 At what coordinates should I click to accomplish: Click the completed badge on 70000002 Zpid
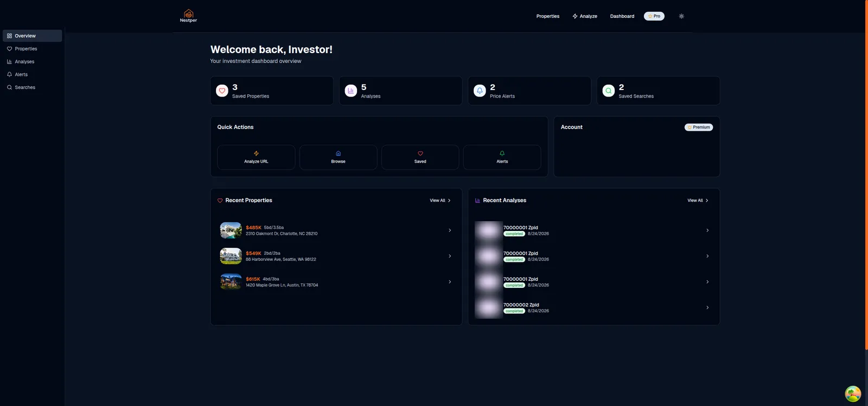tap(514, 311)
